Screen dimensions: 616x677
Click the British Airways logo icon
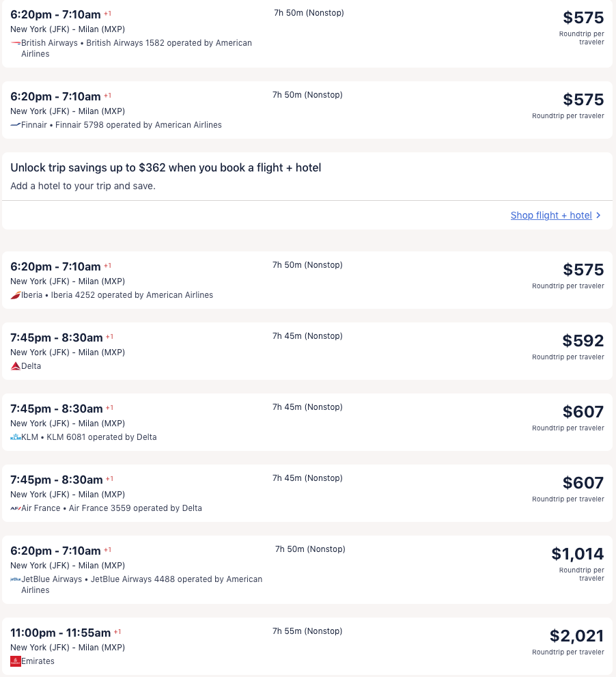pos(16,43)
